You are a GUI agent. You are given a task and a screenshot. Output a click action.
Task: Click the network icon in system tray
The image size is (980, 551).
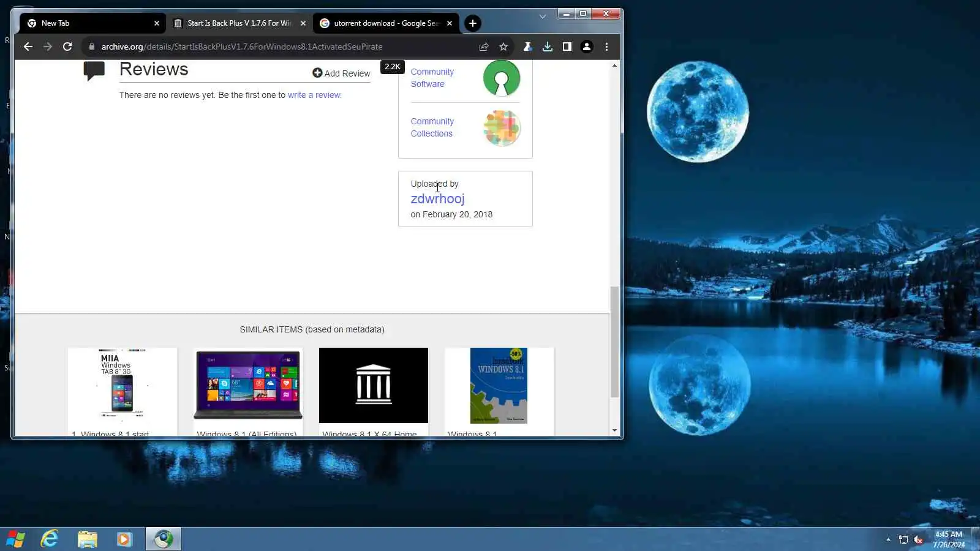coord(903,539)
